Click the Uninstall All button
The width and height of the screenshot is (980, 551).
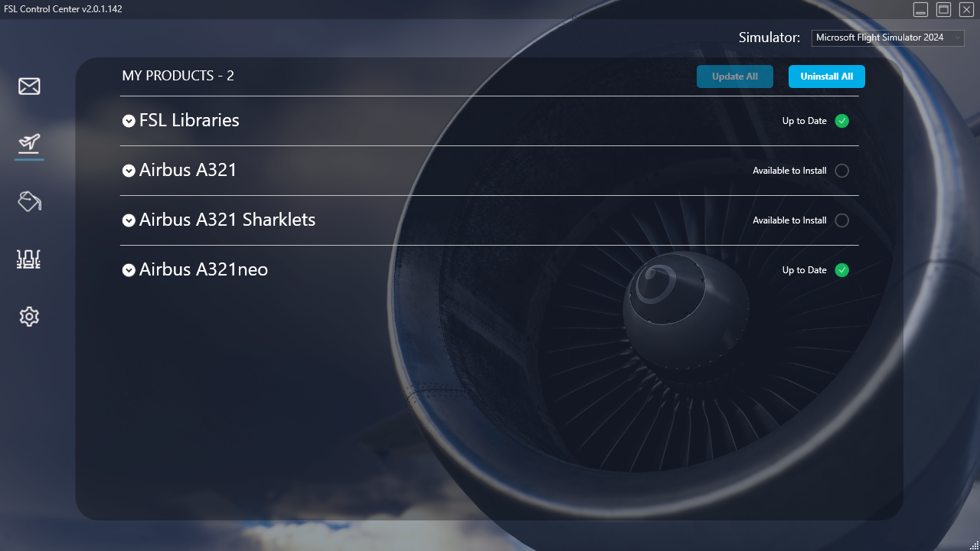coord(827,77)
